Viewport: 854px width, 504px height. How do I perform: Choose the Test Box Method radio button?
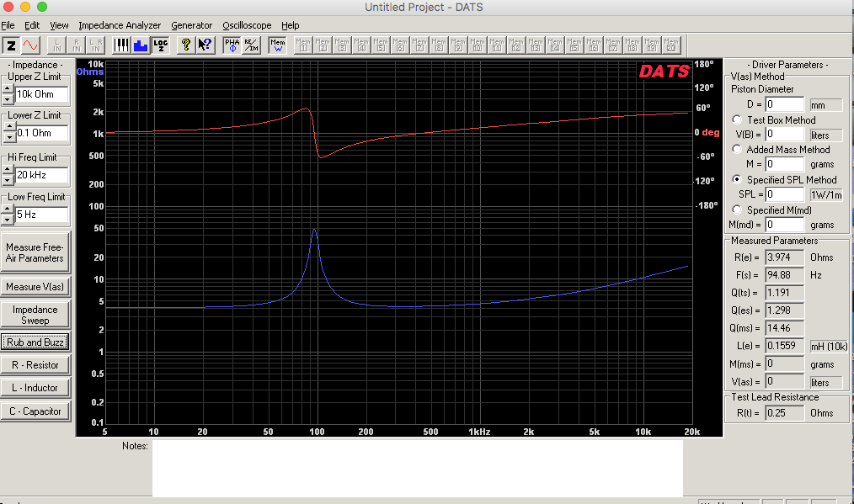point(737,119)
